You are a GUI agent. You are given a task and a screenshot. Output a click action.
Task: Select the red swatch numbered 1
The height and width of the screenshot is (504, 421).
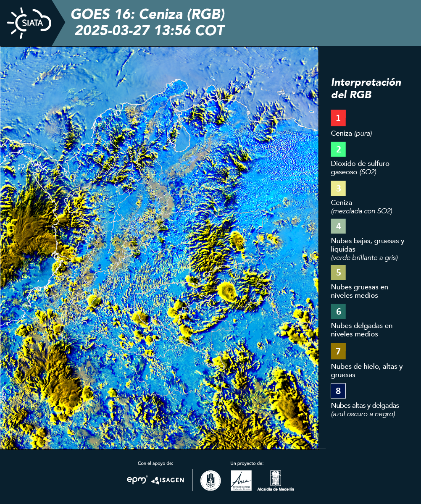pyautogui.click(x=338, y=118)
